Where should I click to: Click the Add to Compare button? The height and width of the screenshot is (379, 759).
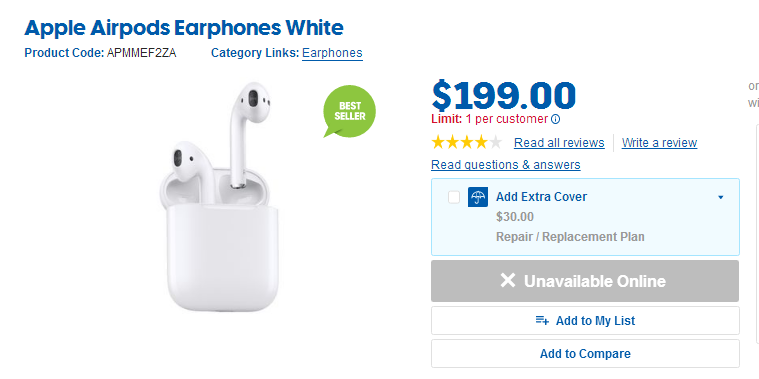coord(585,353)
